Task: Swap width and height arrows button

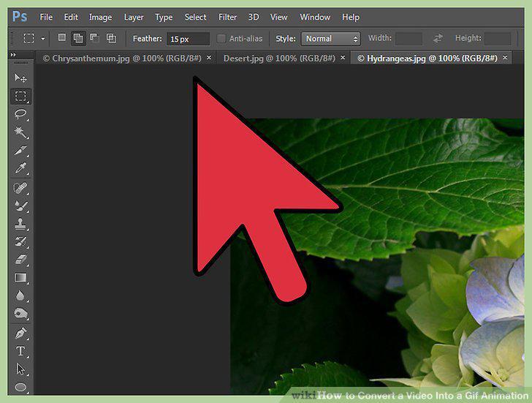Action: [x=438, y=38]
